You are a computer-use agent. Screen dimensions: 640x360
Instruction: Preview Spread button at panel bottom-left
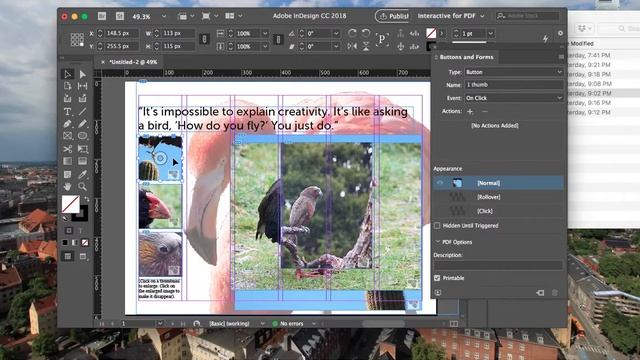pyautogui.click(x=438, y=293)
